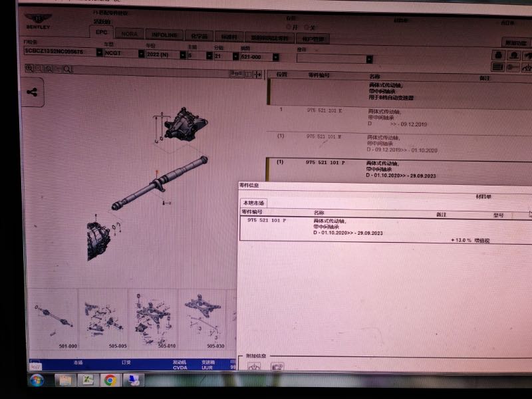Expand the NCGT model dropdown
Screen dimensions: 532x399
140,53
